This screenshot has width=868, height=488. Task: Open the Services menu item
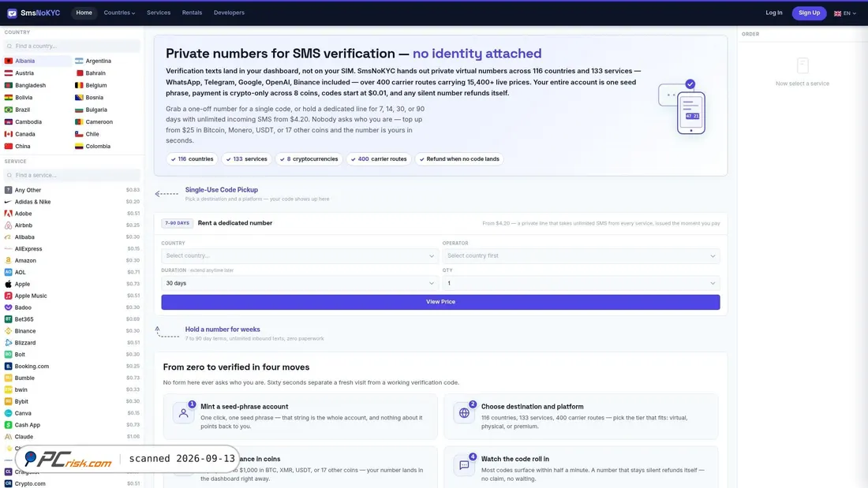pos(159,13)
